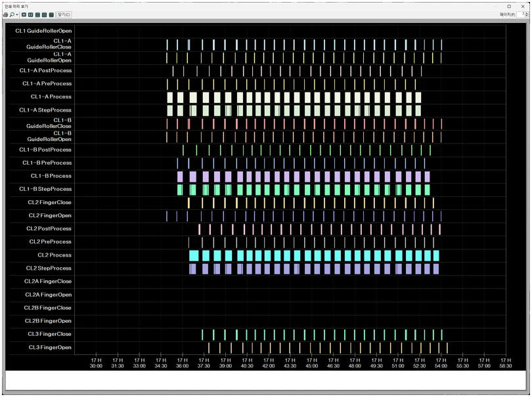
Task: Click the 17 H 31:30 time axis label
Action: (118, 363)
